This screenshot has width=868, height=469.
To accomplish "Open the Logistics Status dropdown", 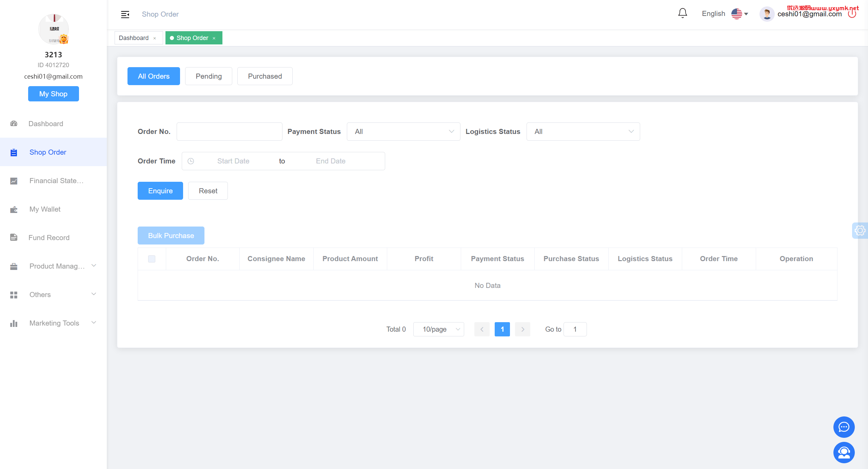I will pyautogui.click(x=583, y=132).
